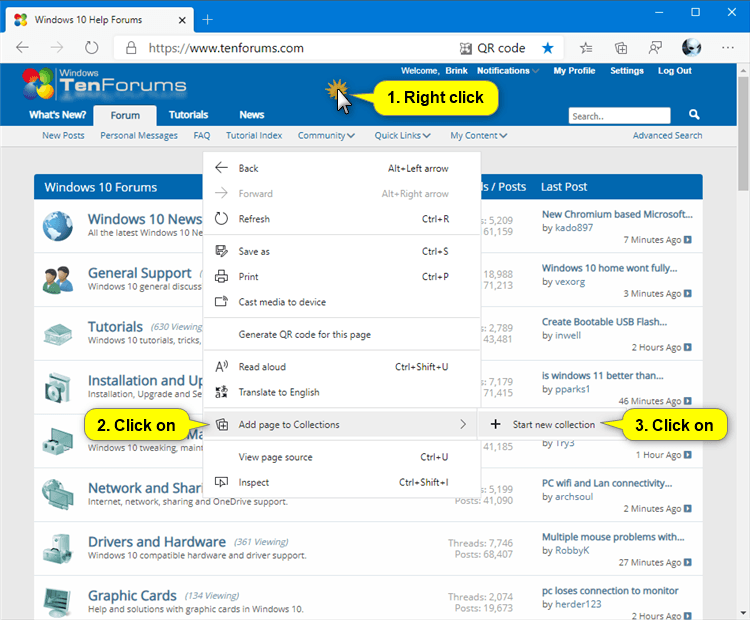Click the Drivers and Hardware forum icon
Viewport: 750px width, 620px height.
click(x=57, y=548)
